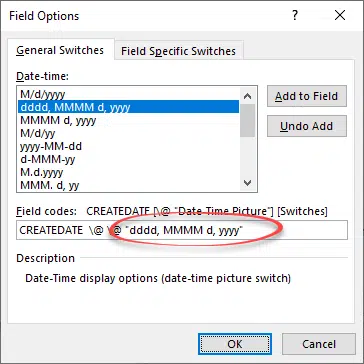
Task: Click the help question mark icon
Action: tap(295, 15)
